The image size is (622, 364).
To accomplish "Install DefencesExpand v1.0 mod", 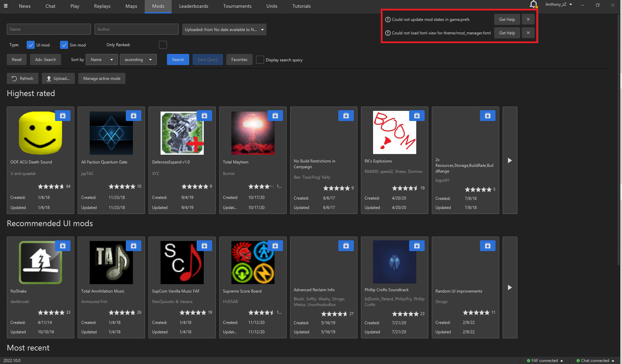I will coord(204,116).
